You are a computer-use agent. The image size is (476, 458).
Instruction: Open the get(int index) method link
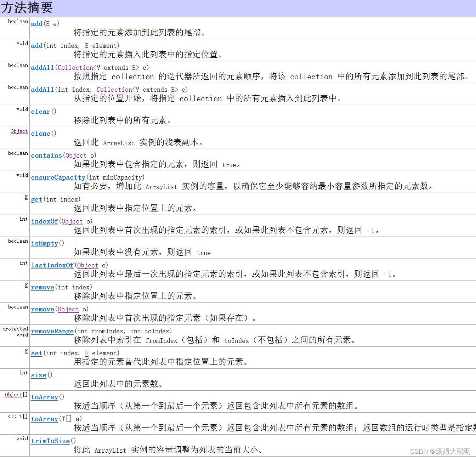(x=37, y=199)
